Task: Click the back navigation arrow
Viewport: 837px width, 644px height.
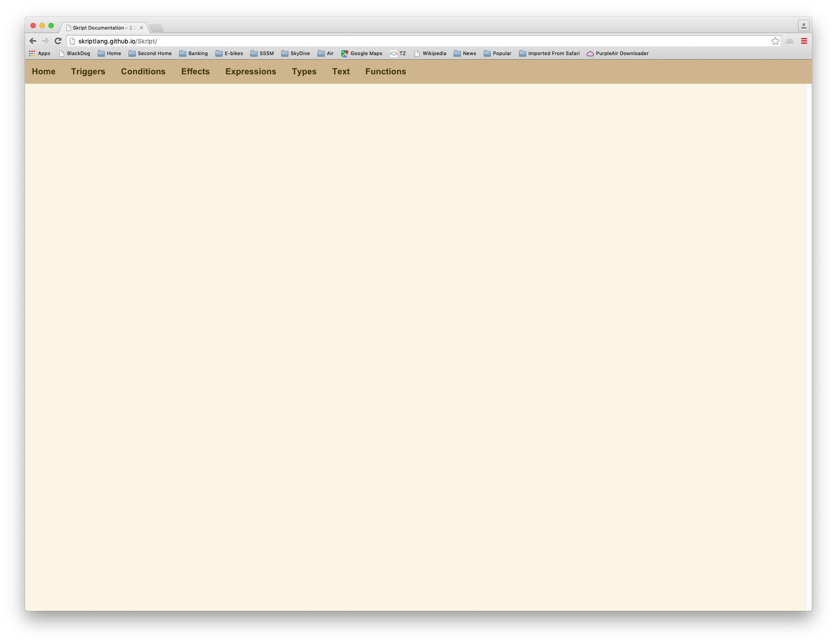Action: click(33, 41)
